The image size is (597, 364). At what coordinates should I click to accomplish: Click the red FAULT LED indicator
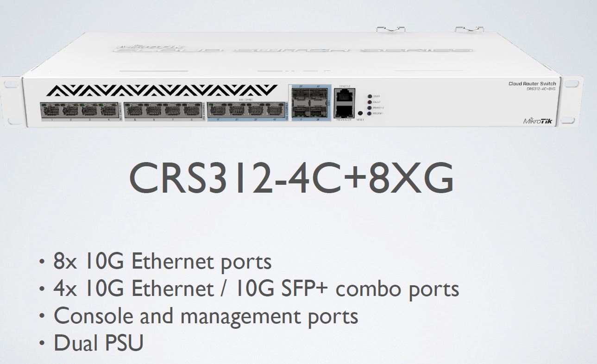click(x=370, y=102)
